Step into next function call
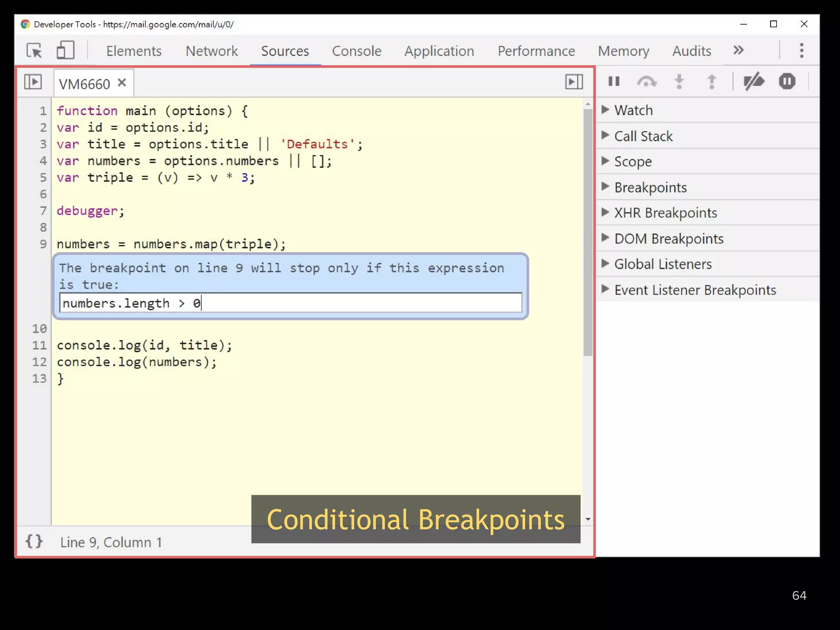Image resolution: width=840 pixels, height=630 pixels. pyautogui.click(x=679, y=82)
